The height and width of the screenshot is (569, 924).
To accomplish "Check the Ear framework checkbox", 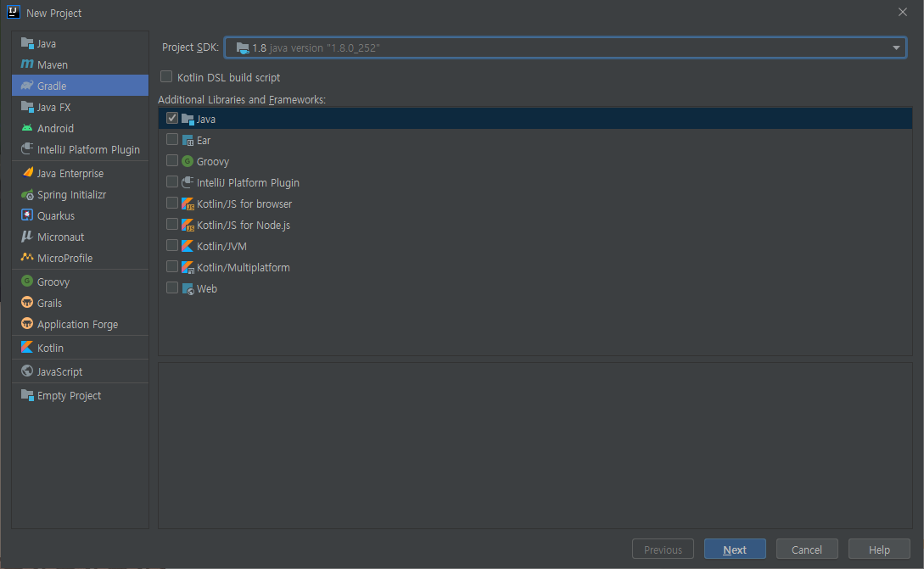I will (172, 139).
